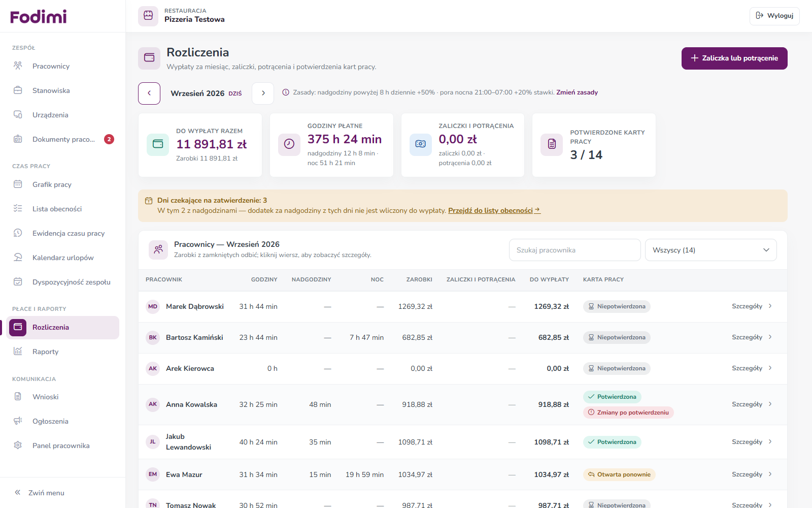812x508 pixels.
Task: Click Zmiany po potwierdzeniu status badge
Action: (628, 412)
